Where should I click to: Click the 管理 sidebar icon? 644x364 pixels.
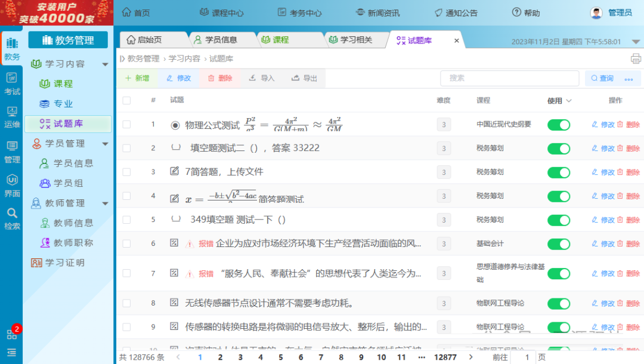[x=12, y=152]
